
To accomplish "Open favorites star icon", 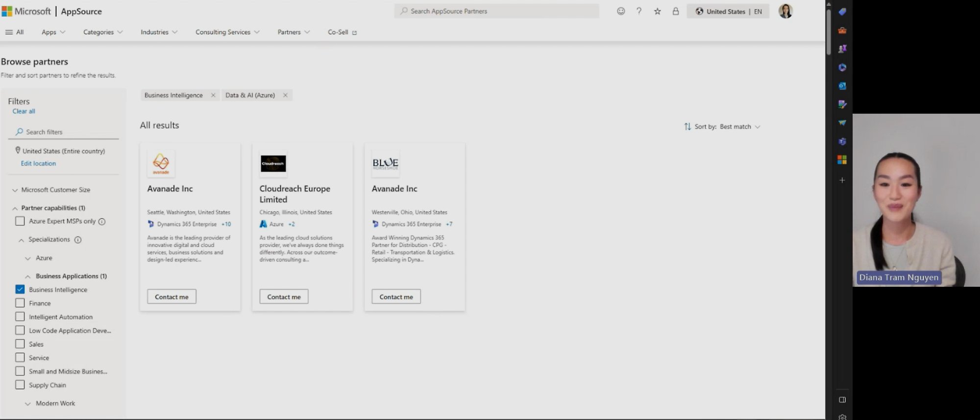I will point(657,11).
